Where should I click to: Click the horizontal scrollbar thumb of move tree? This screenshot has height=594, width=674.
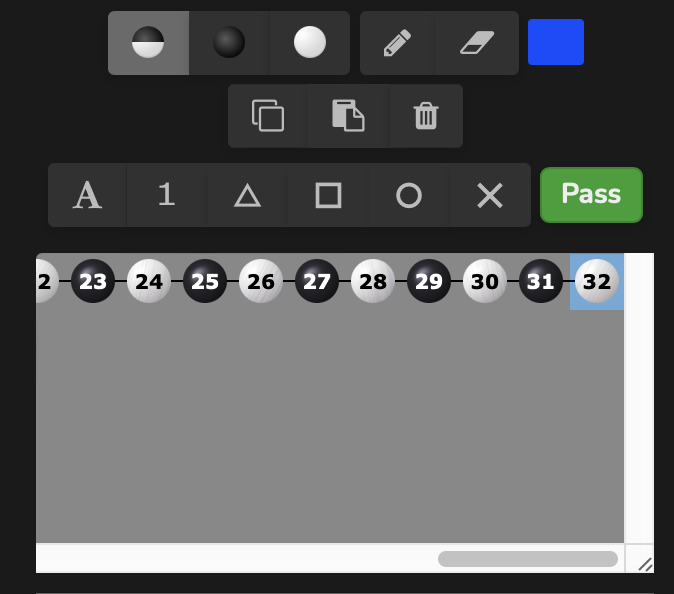(x=528, y=559)
